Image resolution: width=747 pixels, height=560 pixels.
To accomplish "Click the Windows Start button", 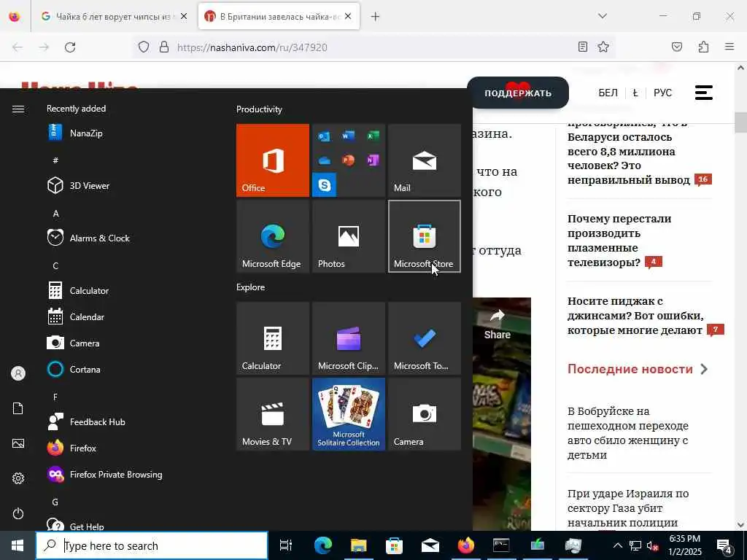I will point(18,545).
